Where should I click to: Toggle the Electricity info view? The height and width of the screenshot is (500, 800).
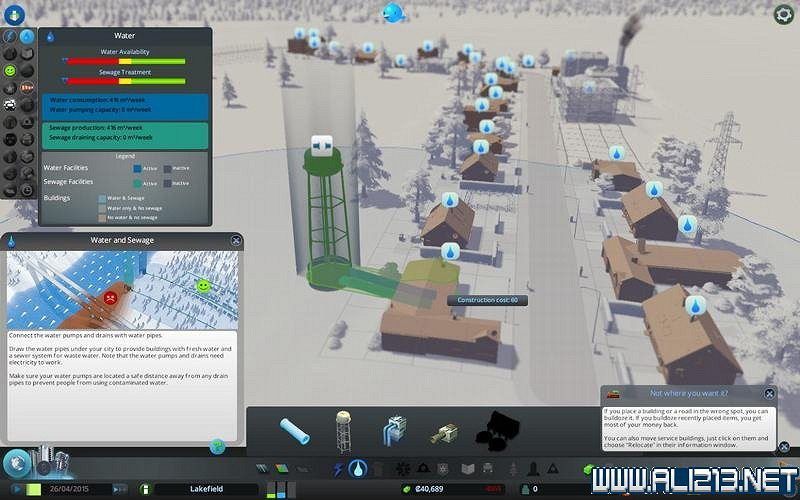click(x=10, y=37)
